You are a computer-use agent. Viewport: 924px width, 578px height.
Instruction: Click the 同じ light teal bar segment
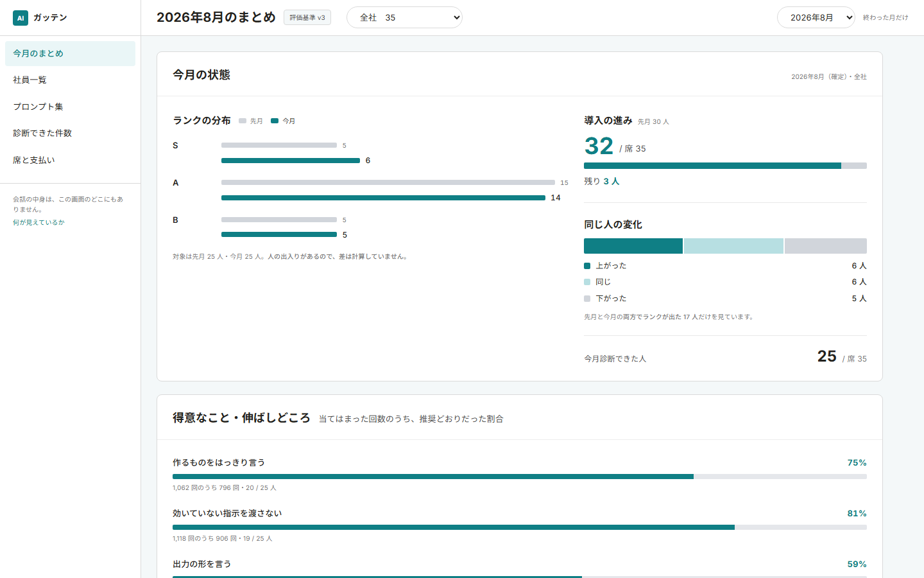tap(733, 246)
